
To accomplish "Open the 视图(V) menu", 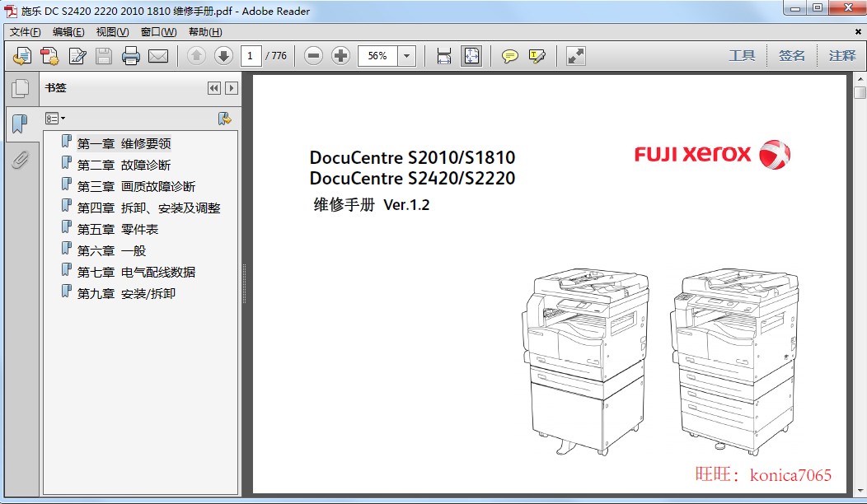I will [112, 32].
